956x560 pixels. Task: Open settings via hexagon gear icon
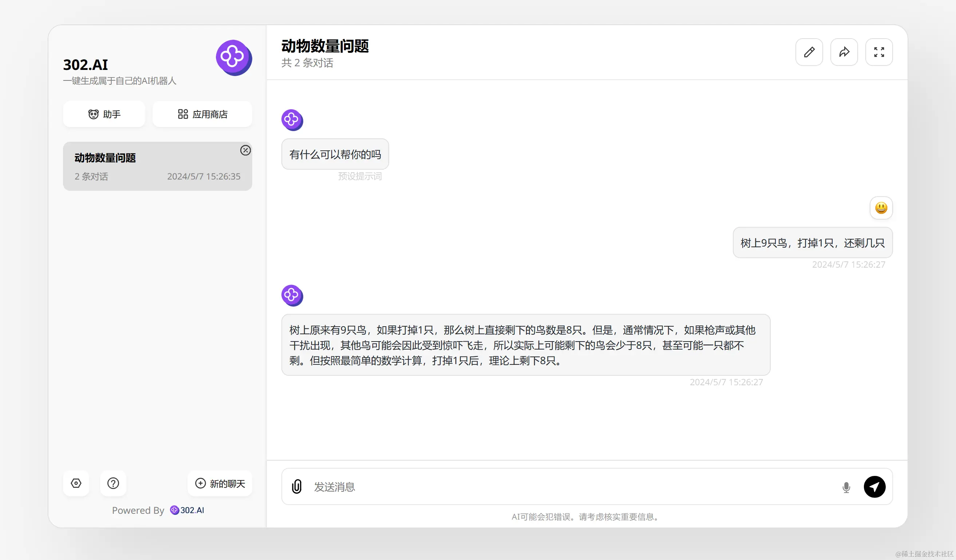76,484
